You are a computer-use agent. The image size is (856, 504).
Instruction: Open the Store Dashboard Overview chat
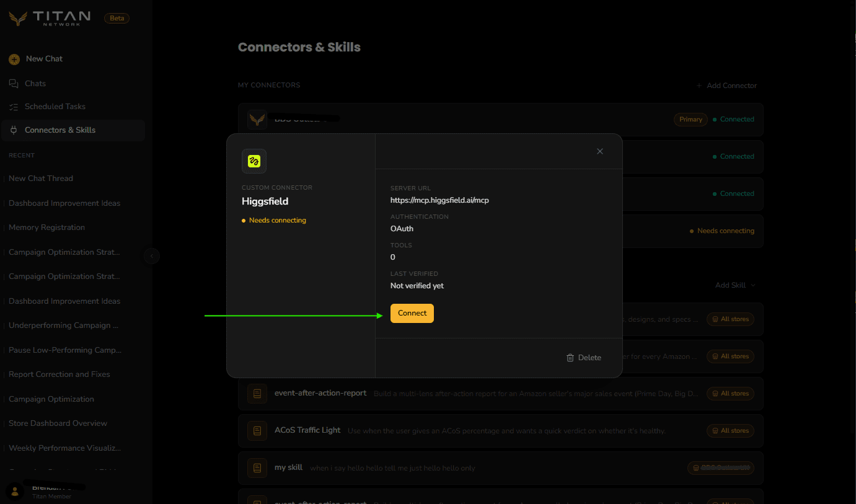[58, 423]
